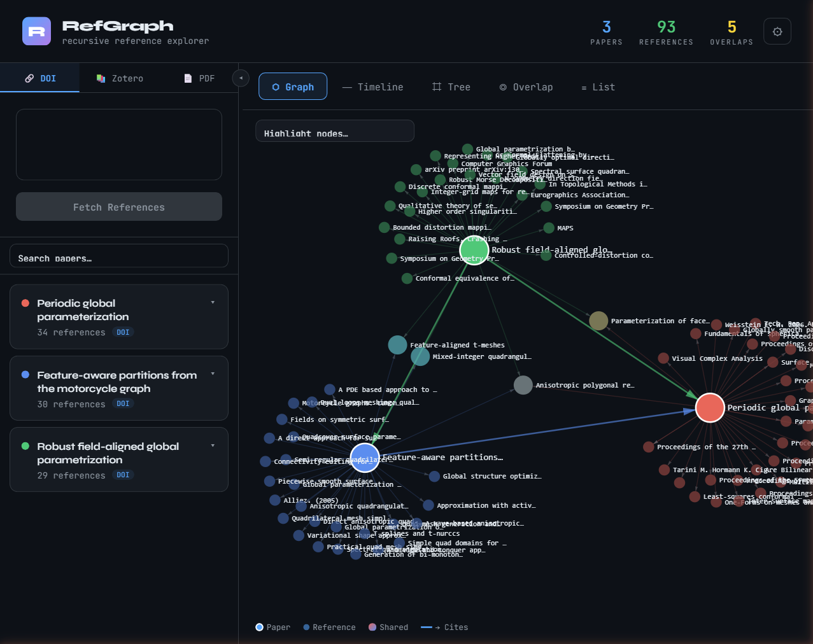Click the Highlight nodes search field
This screenshot has width=813, height=644.
tap(334, 130)
